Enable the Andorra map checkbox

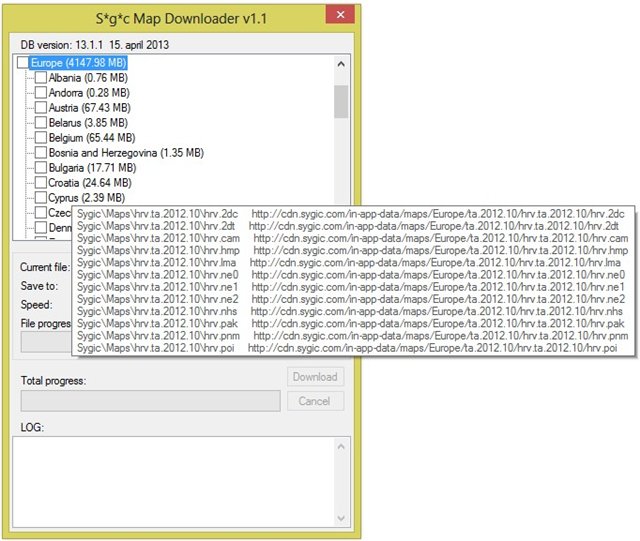pos(40,93)
